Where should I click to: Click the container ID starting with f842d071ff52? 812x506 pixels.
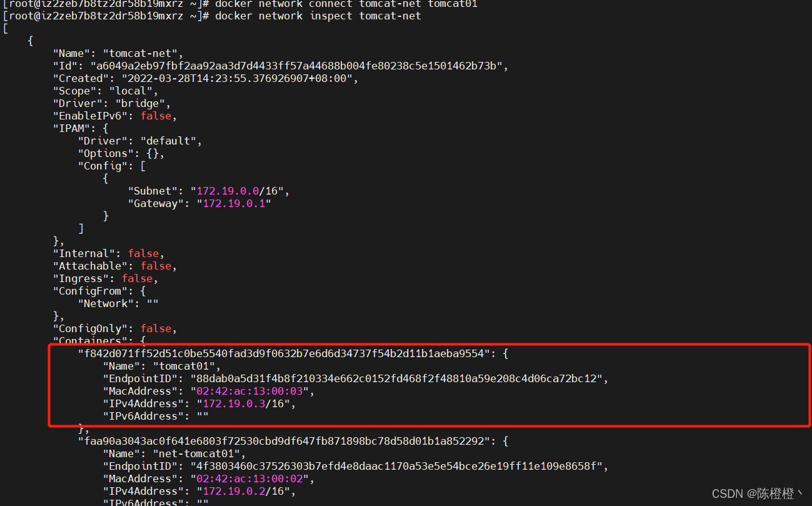pos(284,353)
